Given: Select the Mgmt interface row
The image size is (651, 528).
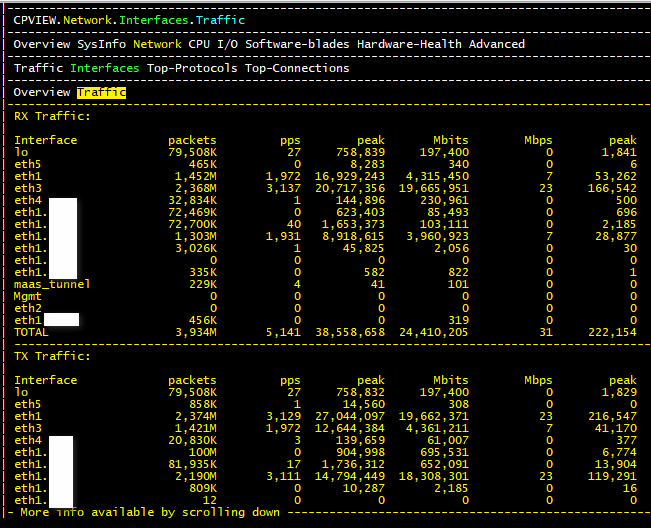Looking at the screenshot, I should 28,296.
